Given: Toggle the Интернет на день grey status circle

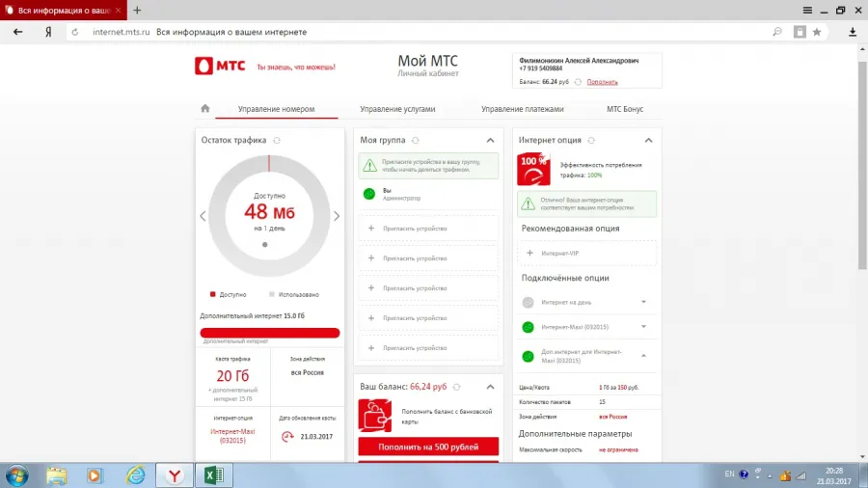Looking at the screenshot, I should (529, 302).
